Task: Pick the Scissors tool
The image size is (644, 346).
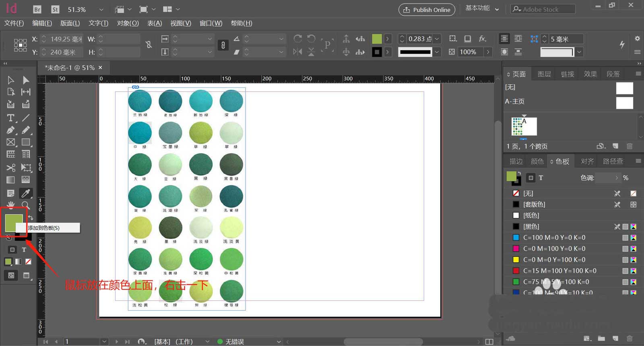Action: (11, 168)
